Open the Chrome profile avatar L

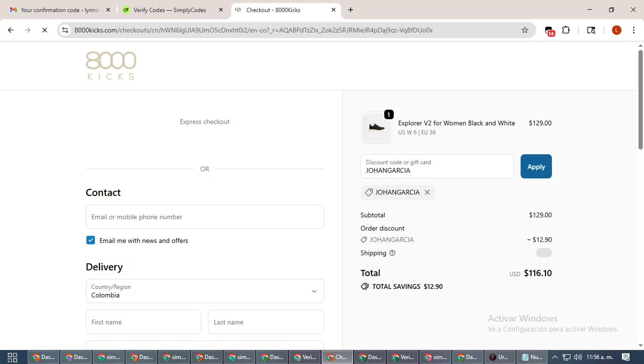[617, 30]
